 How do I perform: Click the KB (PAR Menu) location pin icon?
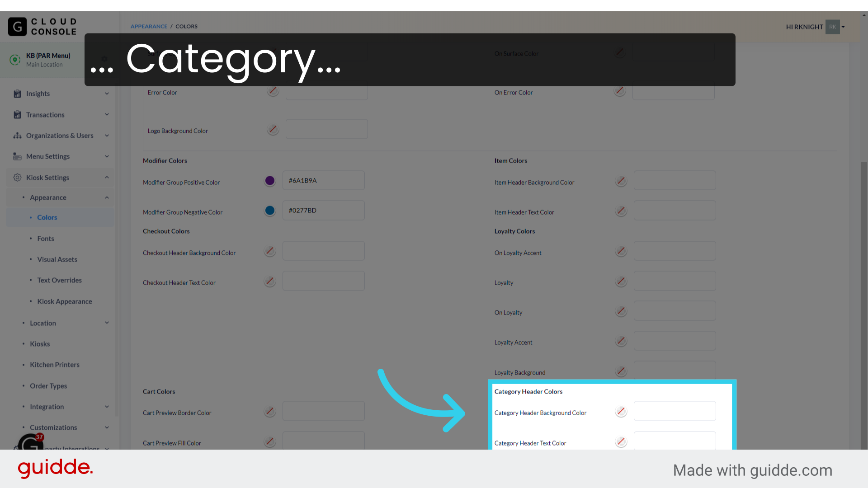[15, 60]
